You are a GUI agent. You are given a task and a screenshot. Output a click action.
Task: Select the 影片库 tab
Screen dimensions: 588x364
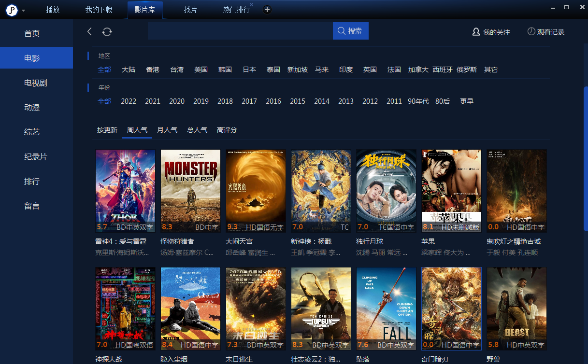coord(145,10)
